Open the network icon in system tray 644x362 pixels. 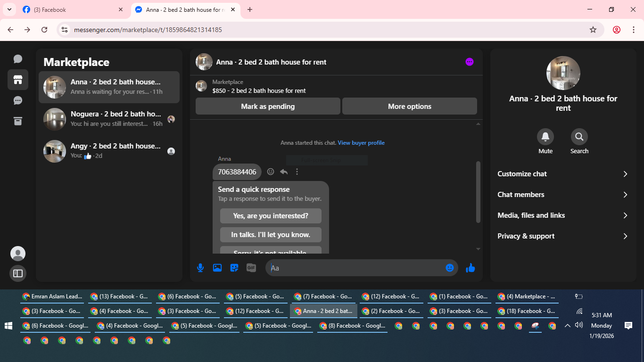point(579,311)
